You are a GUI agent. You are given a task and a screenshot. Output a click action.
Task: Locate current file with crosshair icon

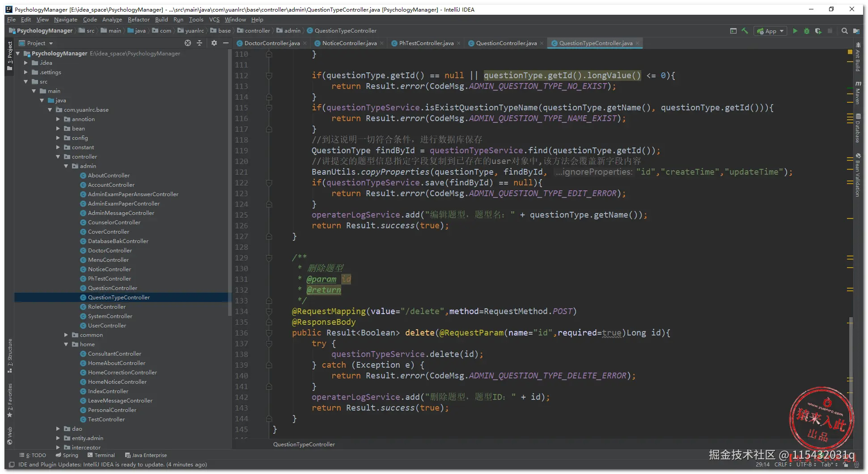[x=188, y=43]
